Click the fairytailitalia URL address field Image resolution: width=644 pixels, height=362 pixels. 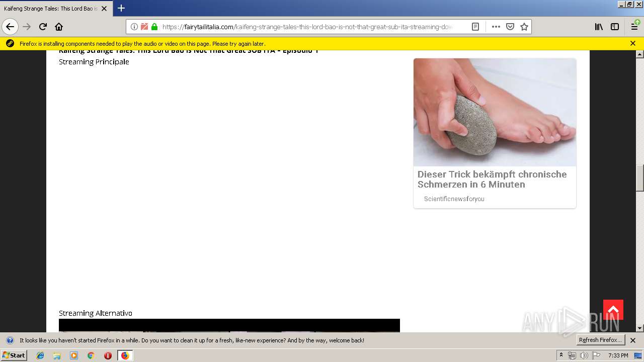pos(307,27)
